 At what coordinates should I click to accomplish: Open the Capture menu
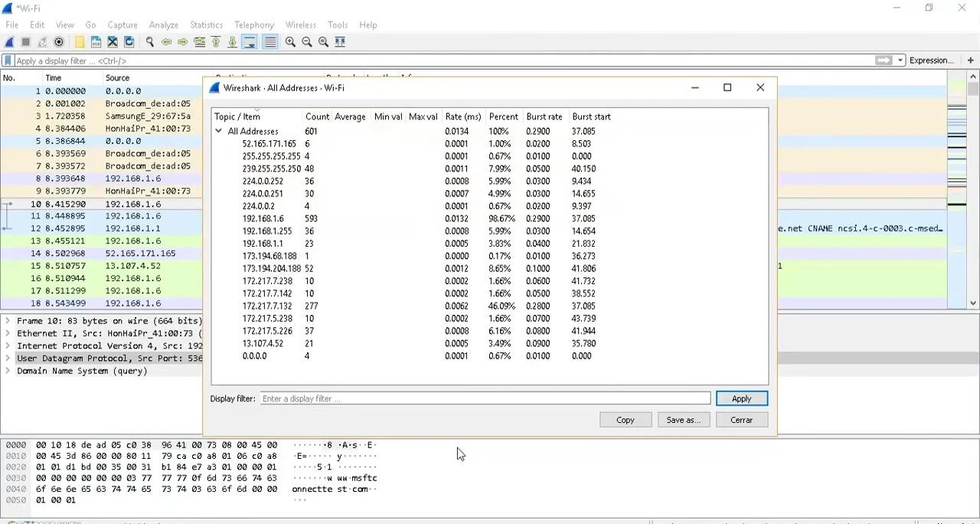pos(122,25)
